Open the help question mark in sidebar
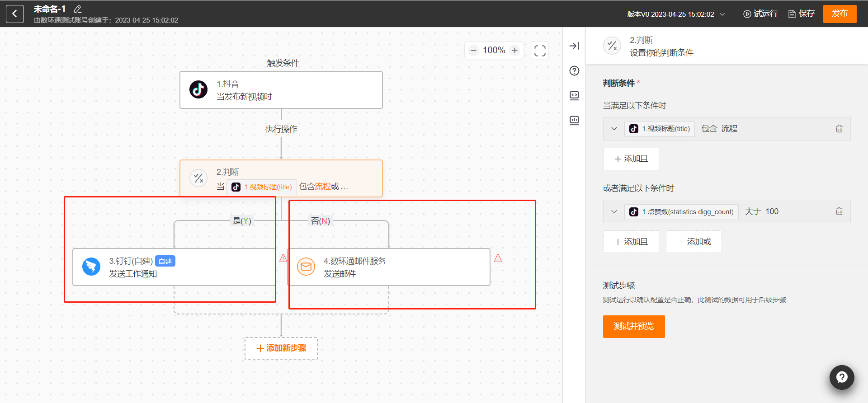The image size is (868, 403). (574, 71)
